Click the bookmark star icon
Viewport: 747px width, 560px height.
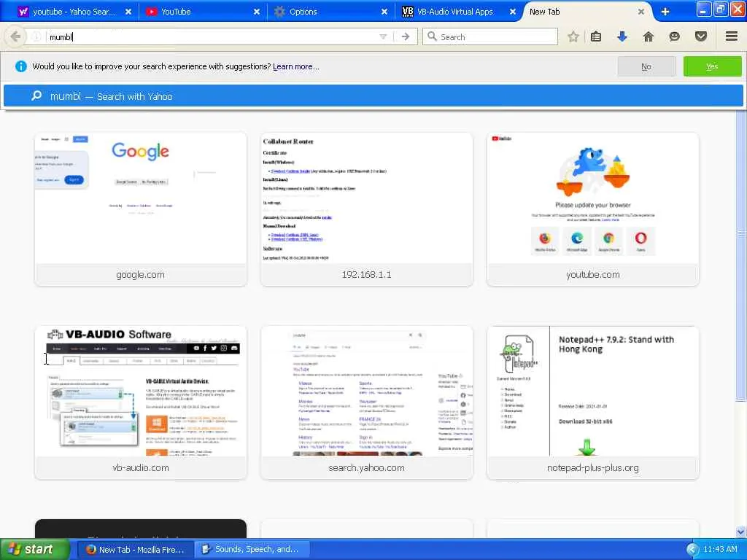point(573,36)
